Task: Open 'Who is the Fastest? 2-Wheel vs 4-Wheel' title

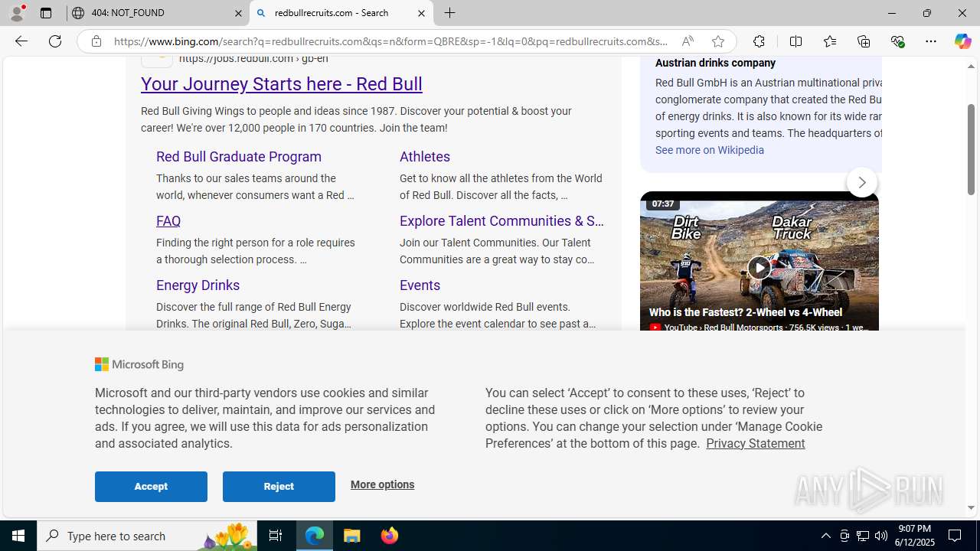Action: click(746, 312)
